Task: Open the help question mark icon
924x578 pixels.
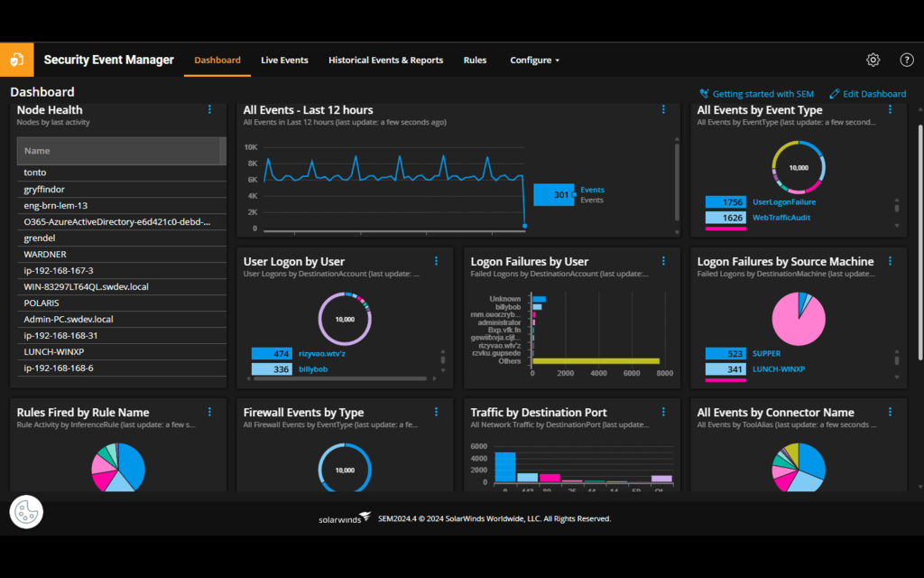Action: (906, 60)
